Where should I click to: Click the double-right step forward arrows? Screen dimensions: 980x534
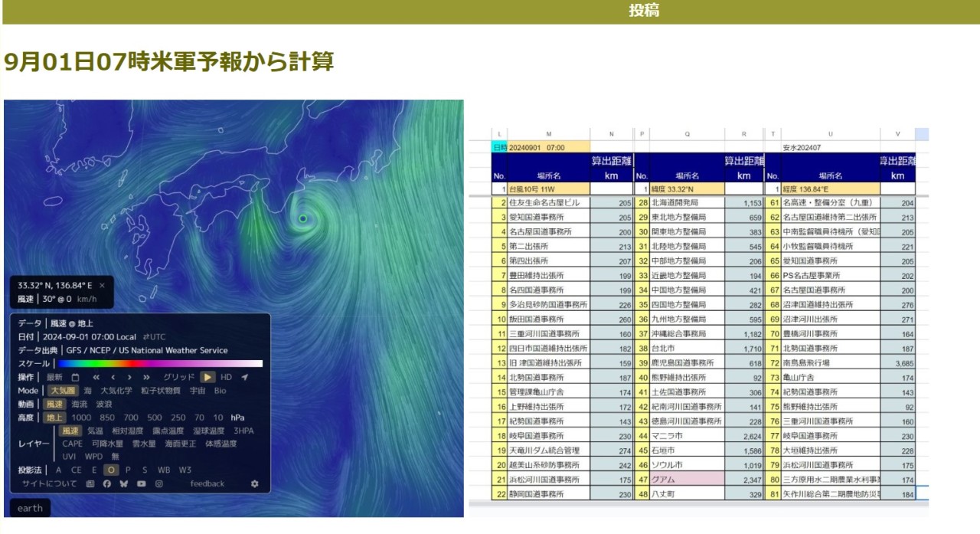pyautogui.click(x=146, y=377)
